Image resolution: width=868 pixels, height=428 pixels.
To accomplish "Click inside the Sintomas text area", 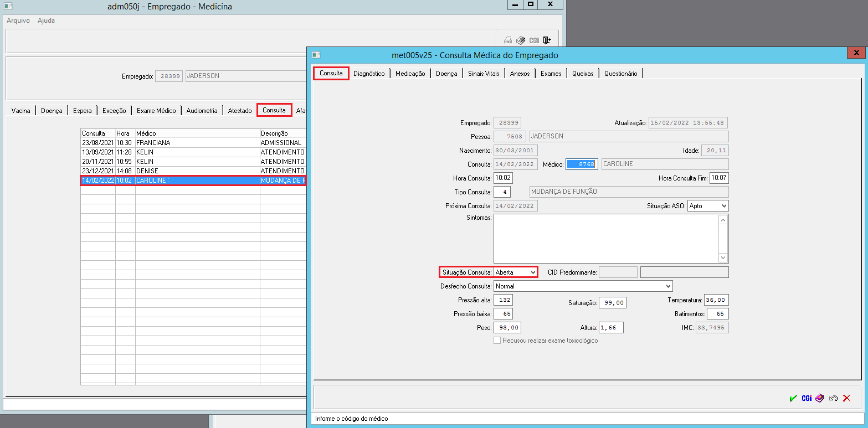I will [606, 238].
